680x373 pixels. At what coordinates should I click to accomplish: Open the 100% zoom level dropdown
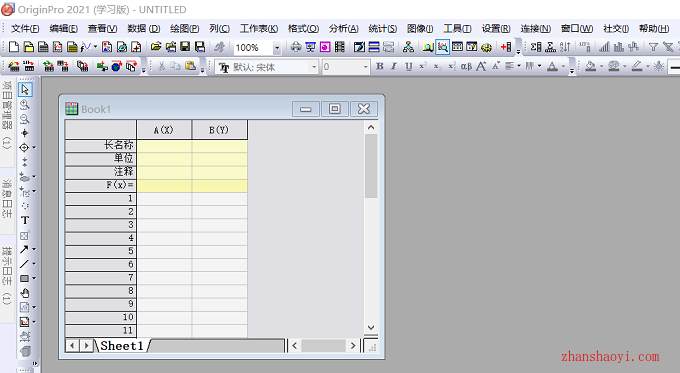point(277,48)
